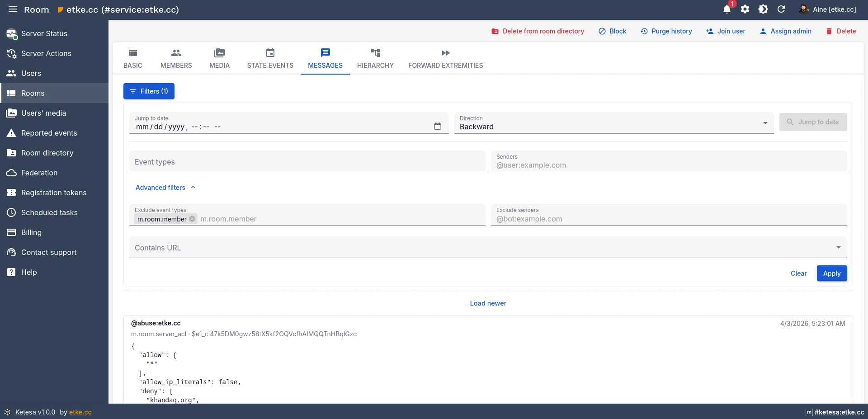Screen dimensions: 868x419
Task: Collapse the Advanced filters section
Action: click(x=165, y=188)
